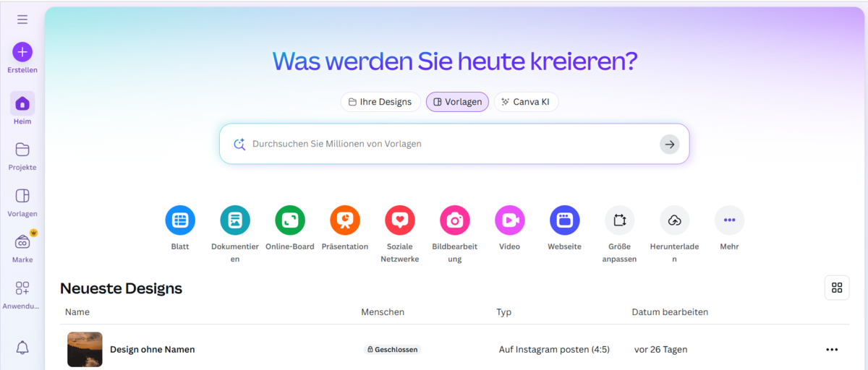Select the Dokumentieren icon
The image size is (868, 370).
235,220
